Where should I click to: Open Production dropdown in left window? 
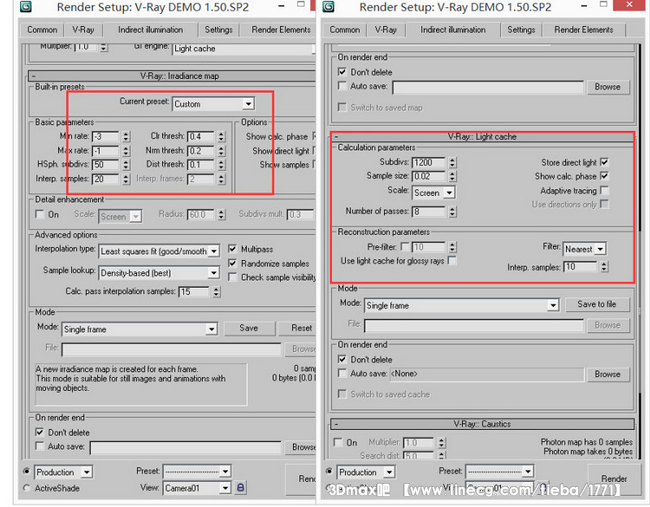pyautogui.click(x=63, y=472)
